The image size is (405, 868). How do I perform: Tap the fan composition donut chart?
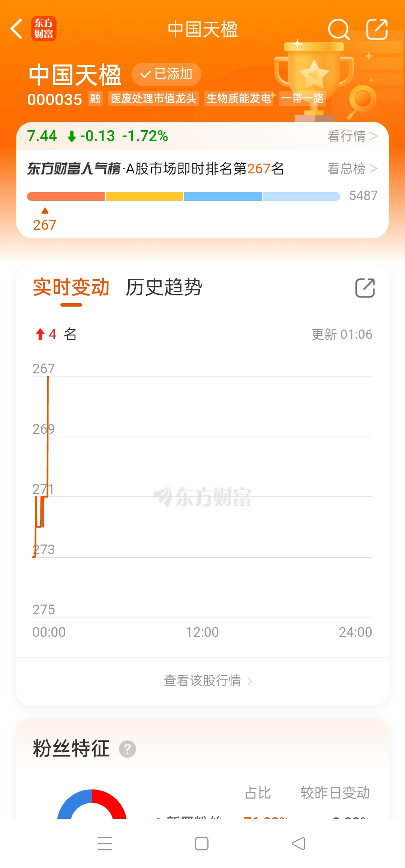tap(92, 804)
